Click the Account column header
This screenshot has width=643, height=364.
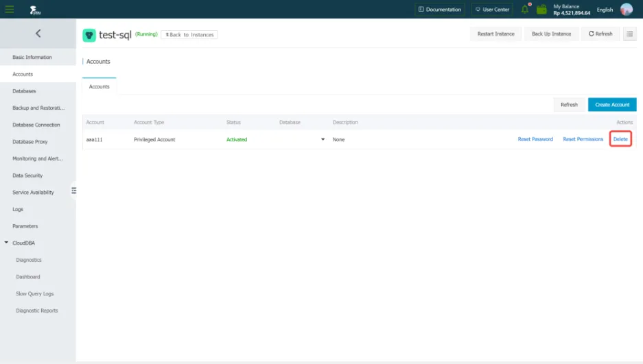[x=95, y=123]
